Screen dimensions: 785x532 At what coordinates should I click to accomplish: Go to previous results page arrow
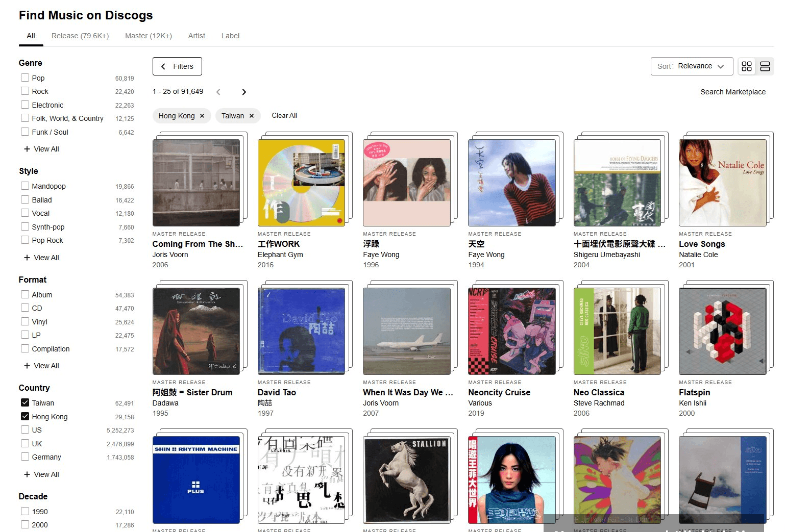coord(218,92)
